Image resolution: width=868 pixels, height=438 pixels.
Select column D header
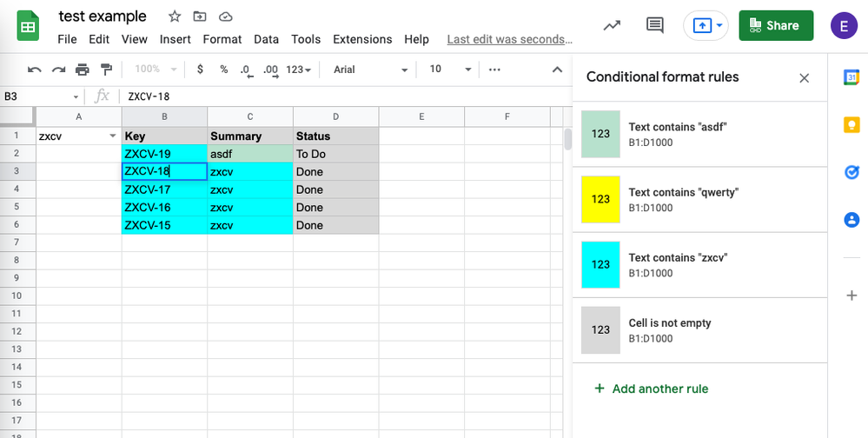coord(336,116)
